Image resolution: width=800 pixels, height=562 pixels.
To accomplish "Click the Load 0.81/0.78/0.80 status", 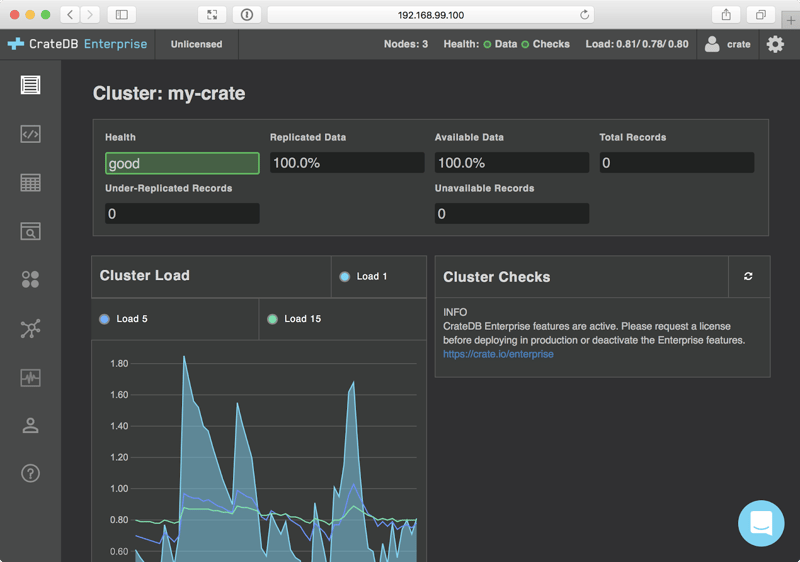I will click(x=637, y=44).
